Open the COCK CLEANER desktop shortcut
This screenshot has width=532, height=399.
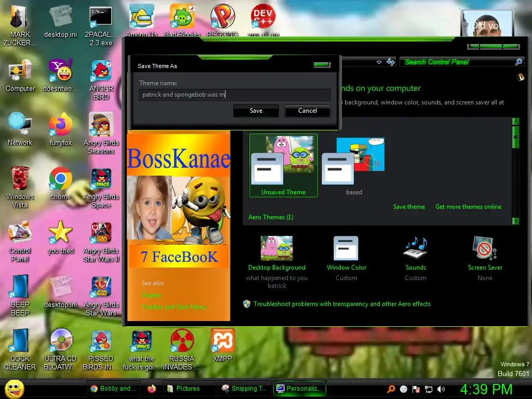point(20,350)
